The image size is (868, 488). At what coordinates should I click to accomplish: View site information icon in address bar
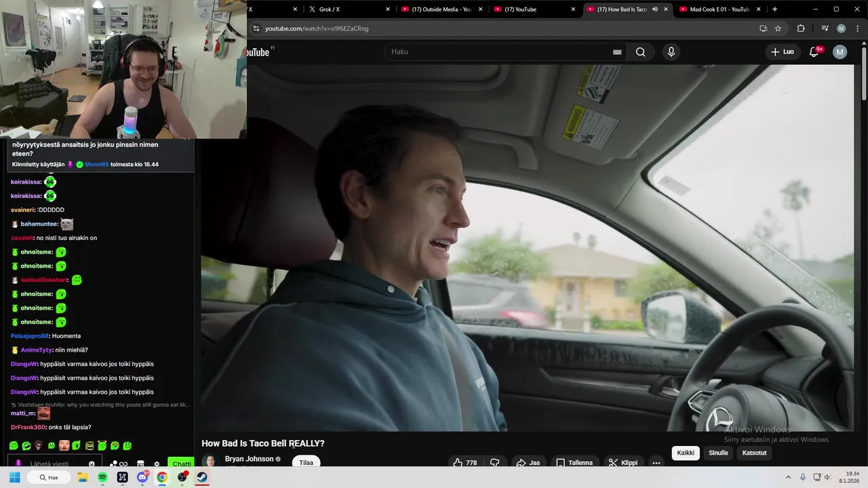tap(256, 28)
